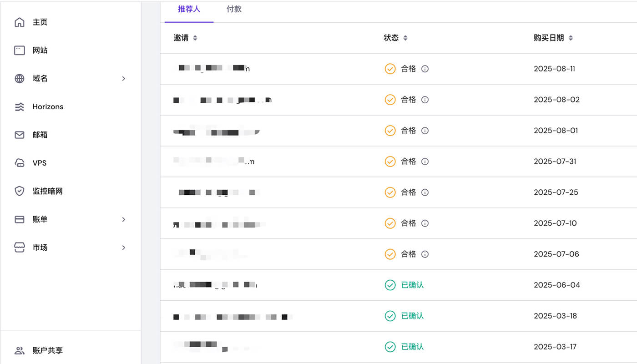The height and width of the screenshot is (364, 637).
Task: Open the Horizons waves icon
Action: click(19, 106)
